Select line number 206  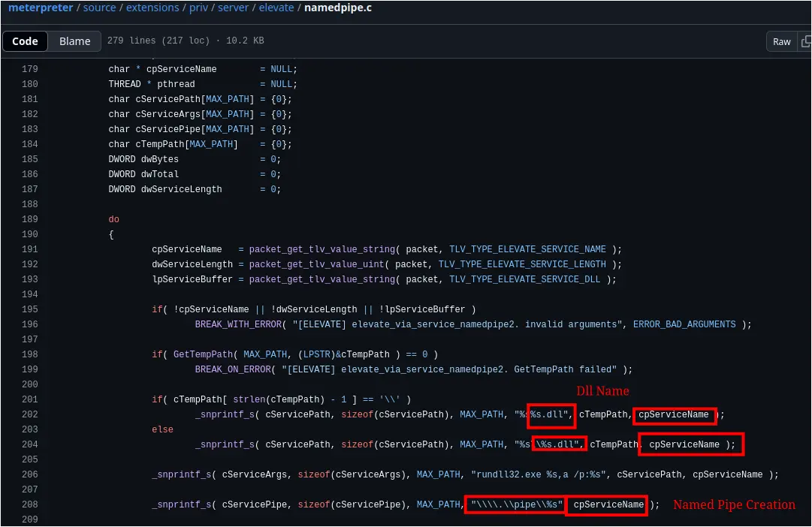tap(29, 474)
